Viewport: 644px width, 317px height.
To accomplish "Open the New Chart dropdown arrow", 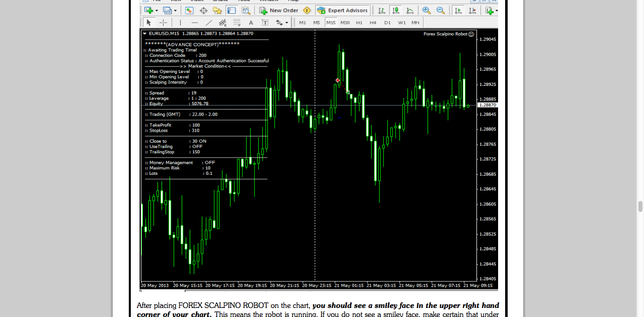I will [x=156, y=11].
